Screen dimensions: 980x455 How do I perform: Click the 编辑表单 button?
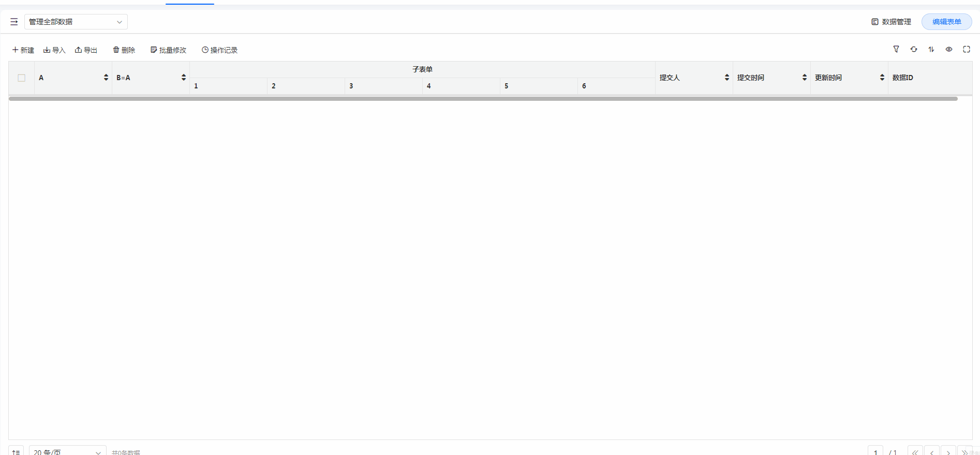[x=946, y=22]
